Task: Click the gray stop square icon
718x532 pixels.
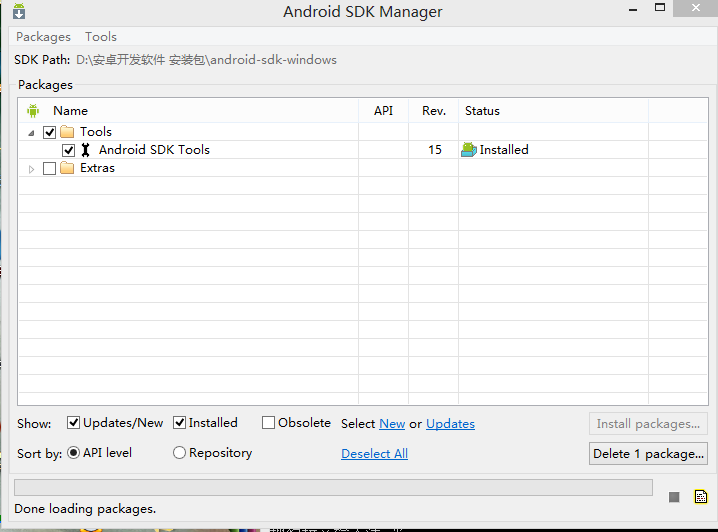Action: click(674, 497)
